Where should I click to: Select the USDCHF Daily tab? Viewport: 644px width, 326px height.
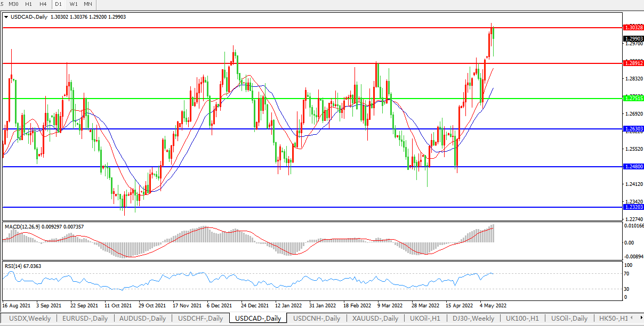[200, 319]
